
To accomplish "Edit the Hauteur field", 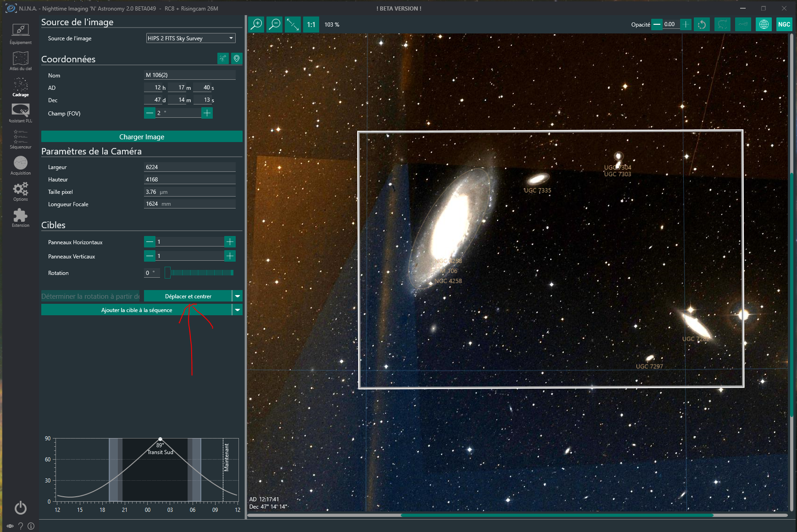I will pyautogui.click(x=190, y=179).
